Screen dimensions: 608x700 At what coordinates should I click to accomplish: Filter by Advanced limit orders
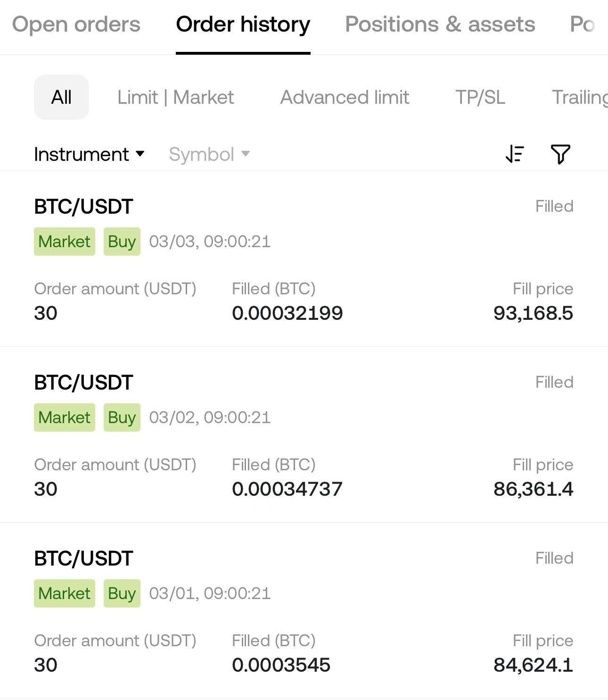pyautogui.click(x=345, y=97)
